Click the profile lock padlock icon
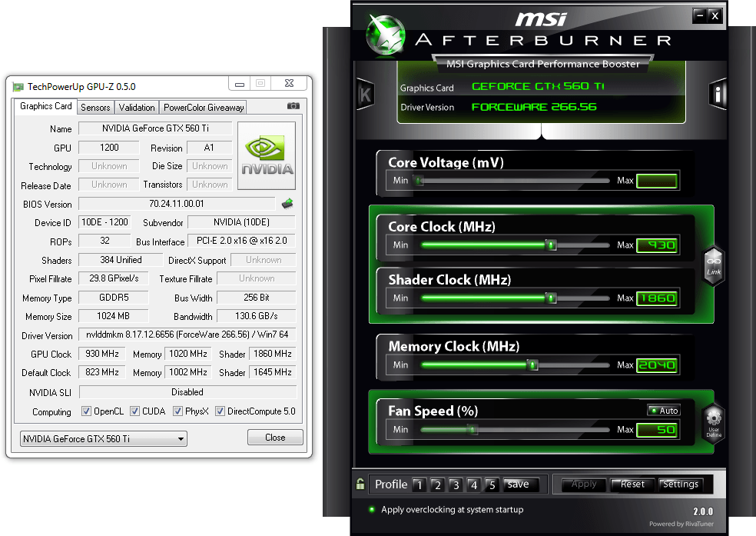This screenshot has height=536, width=756. 360,484
